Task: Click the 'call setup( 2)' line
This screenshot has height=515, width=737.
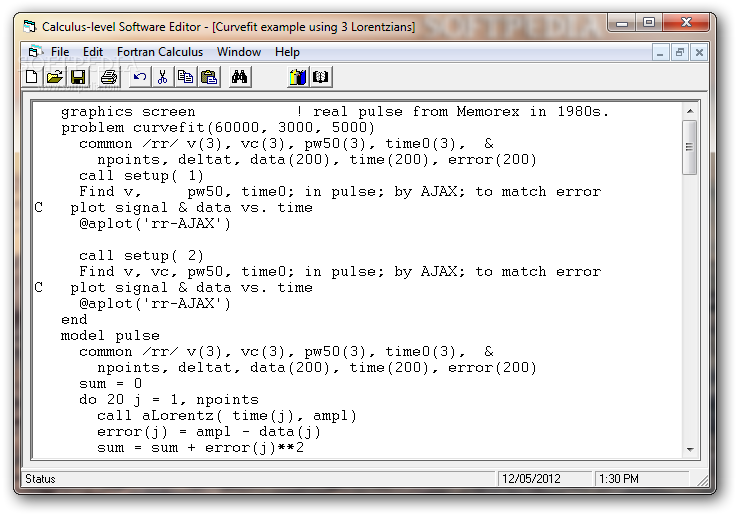Action: click(x=141, y=255)
